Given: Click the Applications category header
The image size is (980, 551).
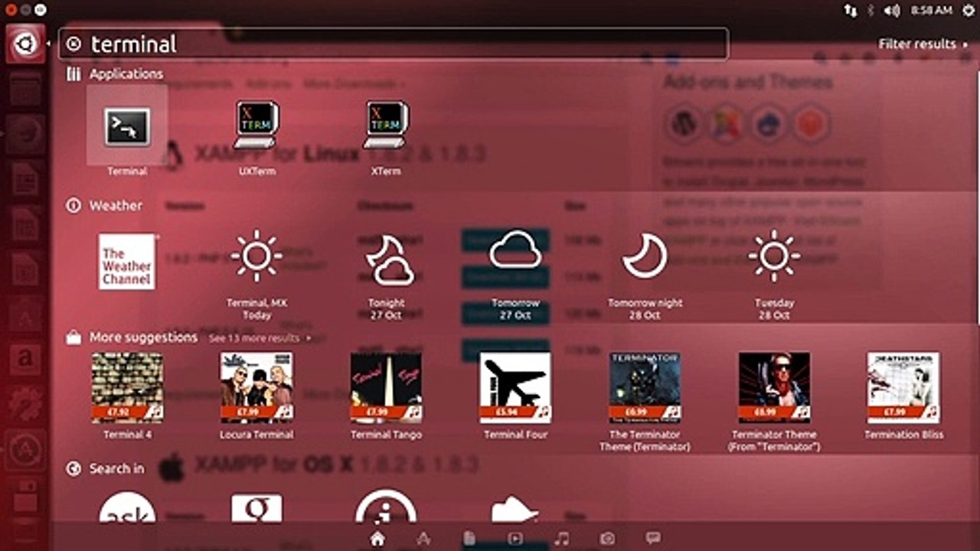Looking at the screenshot, I should [115, 74].
